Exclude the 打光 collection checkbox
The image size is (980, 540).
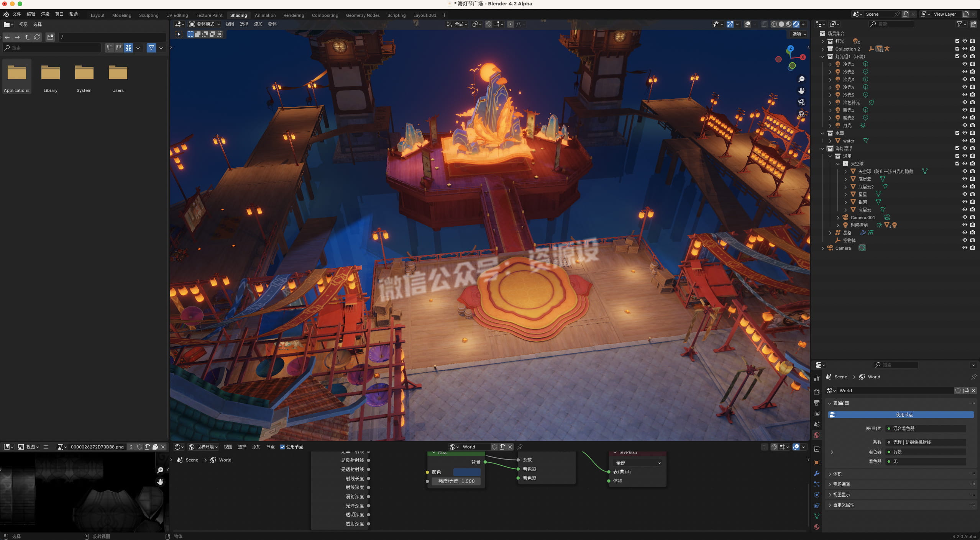coord(957,41)
